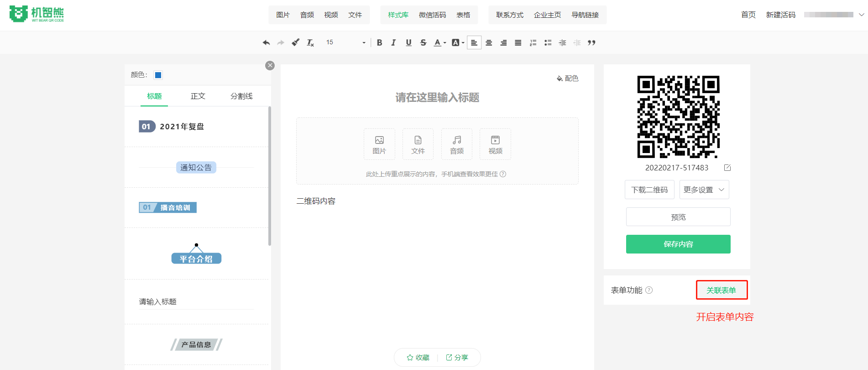
Task: Open 联系方式 in the top menu
Action: pos(510,15)
